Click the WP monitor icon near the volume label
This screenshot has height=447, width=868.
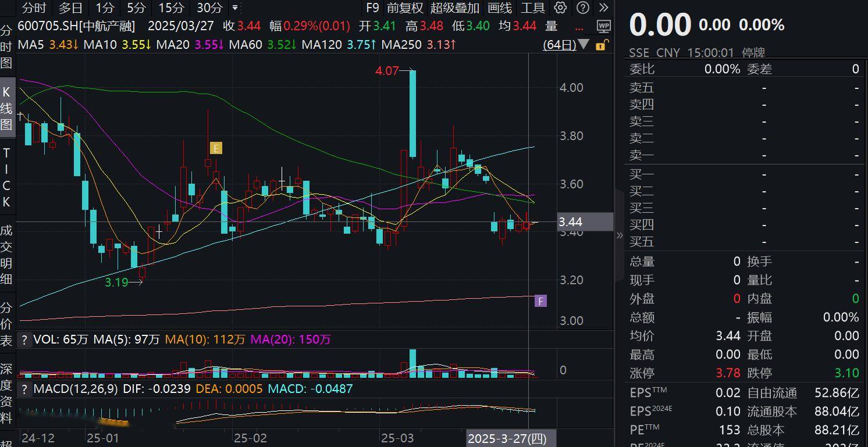pyautogui.click(x=603, y=26)
